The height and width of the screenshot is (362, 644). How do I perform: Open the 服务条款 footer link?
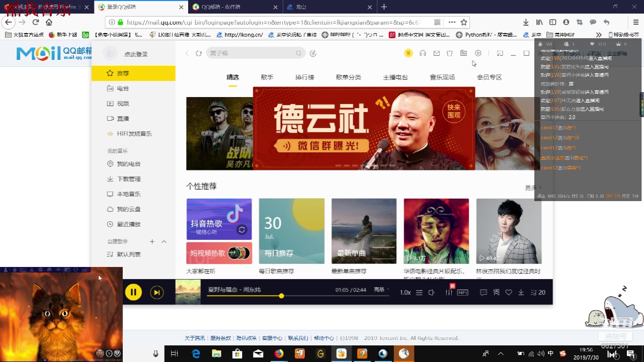(220, 338)
